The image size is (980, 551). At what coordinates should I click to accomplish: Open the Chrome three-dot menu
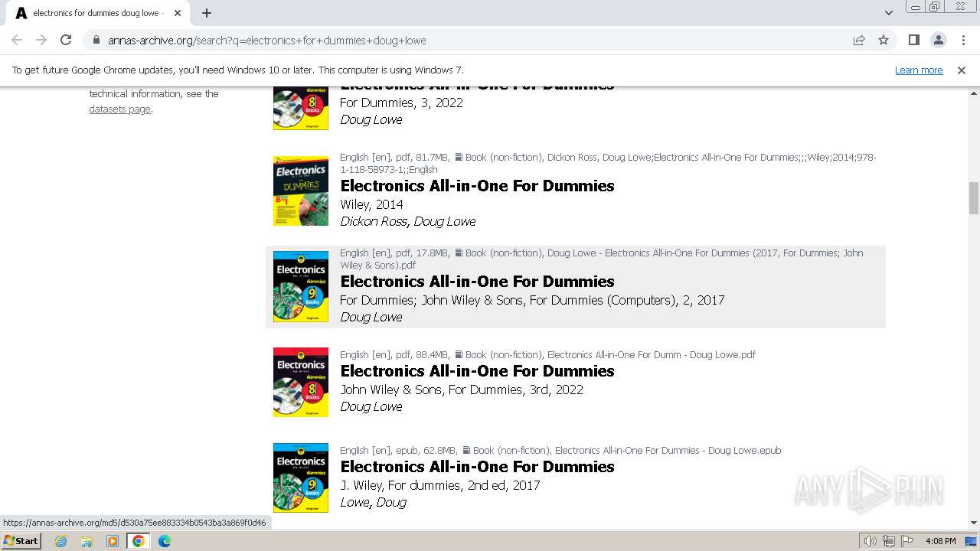point(963,40)
